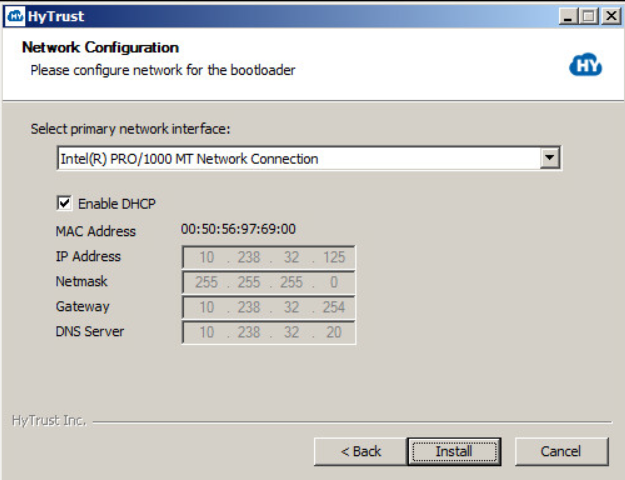Click the Netmask field
The image size is (625, 480).
point(269,282)
